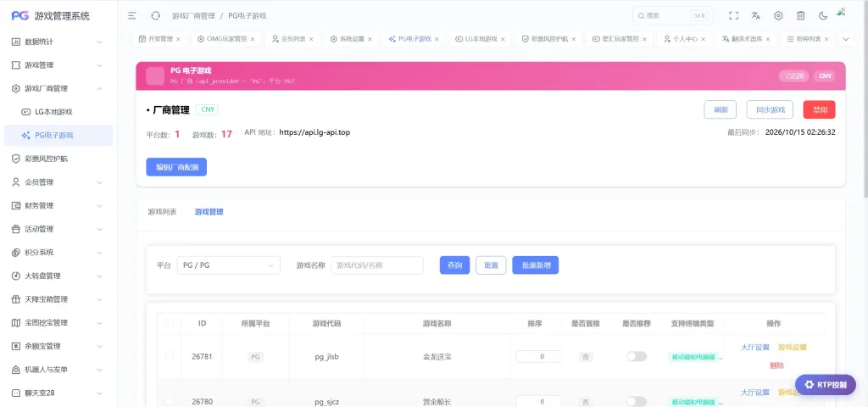Expand the 大转盘管理 sidebar group
The height and width of the screenshot is (407, 868).
coord(100,276)
